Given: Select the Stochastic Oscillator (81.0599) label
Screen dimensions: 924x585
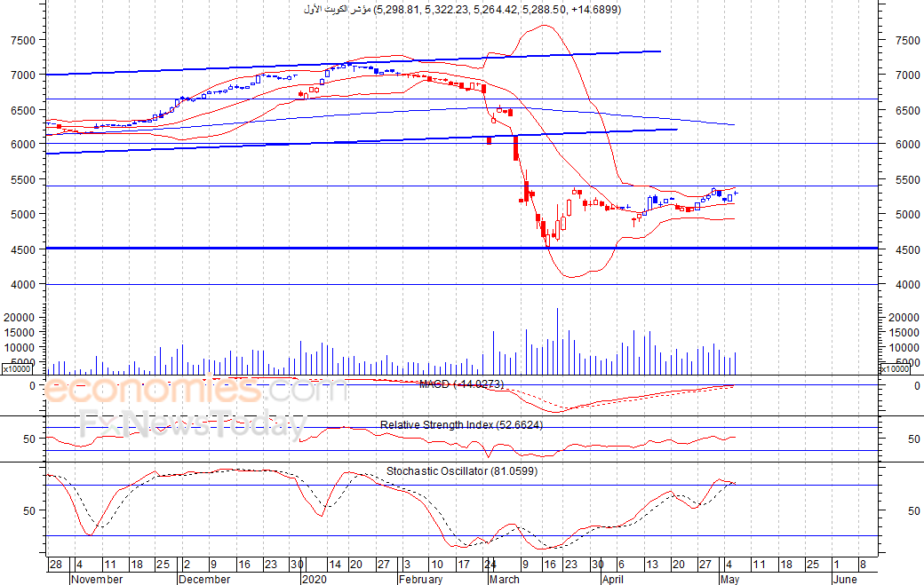Looking at the screenshot, I should pos(462,470).
